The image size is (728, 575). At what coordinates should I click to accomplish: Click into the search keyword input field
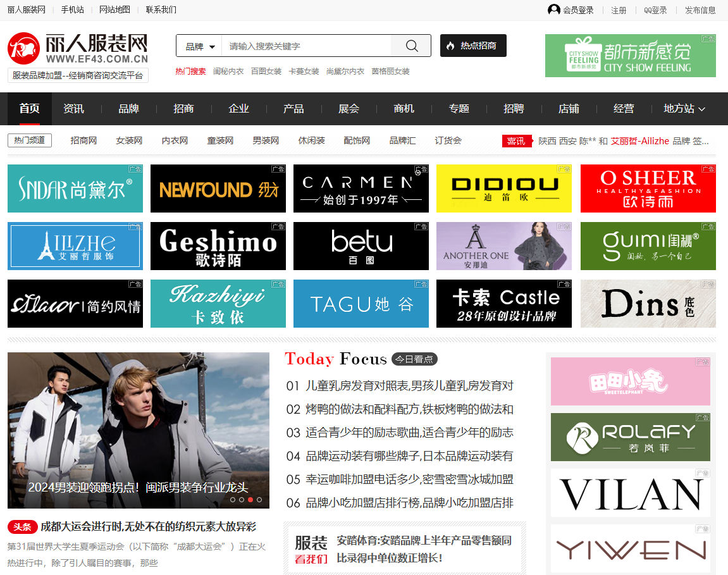point(307,46)
